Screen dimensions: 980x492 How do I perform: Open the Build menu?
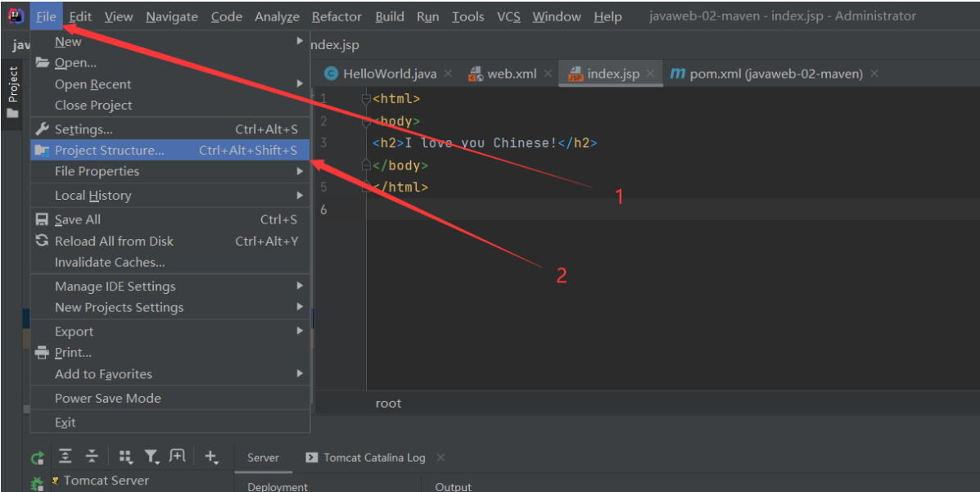pos(390,17)
